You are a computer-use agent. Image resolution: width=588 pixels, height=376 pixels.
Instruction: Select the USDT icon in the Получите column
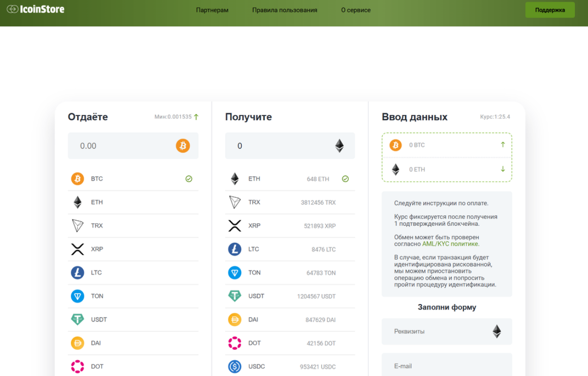235,296
